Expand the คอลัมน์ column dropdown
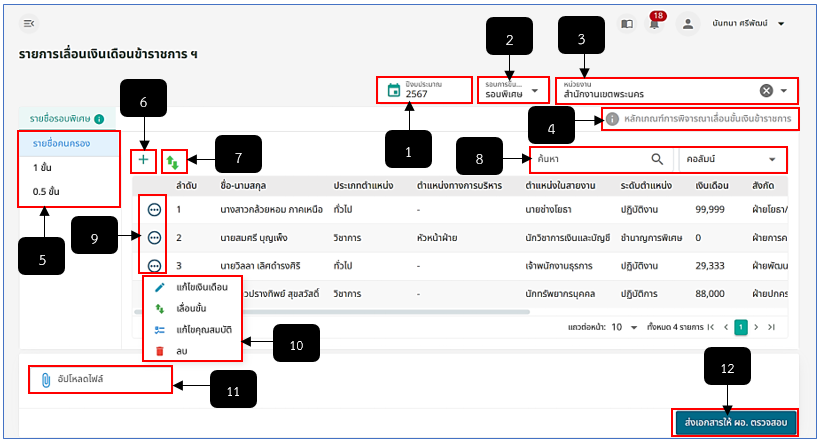Viewport: 825px width, 440px height. pyautogui.click(x=773, y=159)
